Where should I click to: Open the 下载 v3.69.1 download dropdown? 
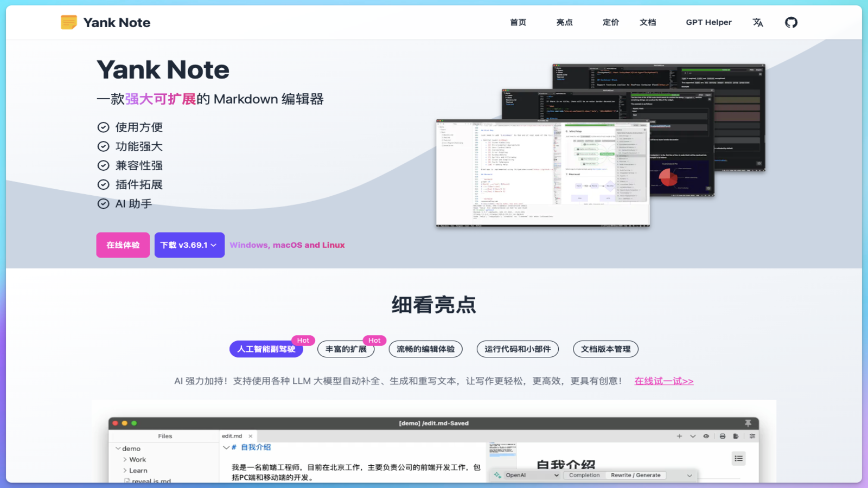point(189,245)
